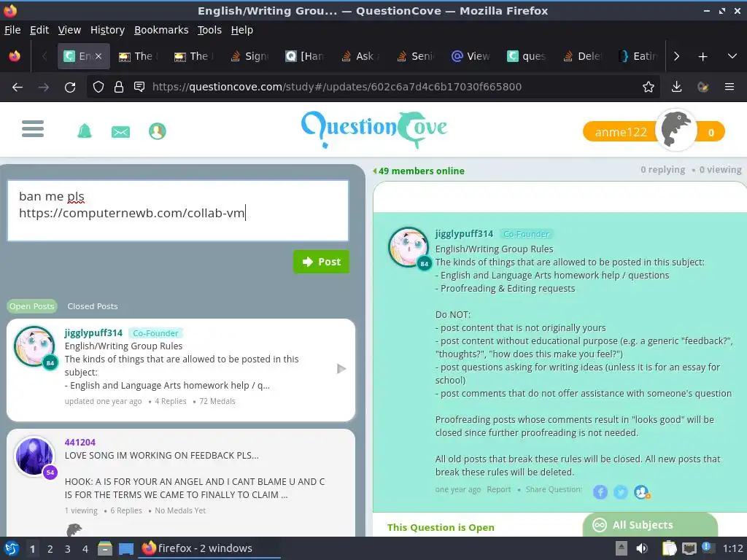The height and width of the screenshot is (560, 747).
Task: Open the messages envelope icon
Action: pos(120,132)
